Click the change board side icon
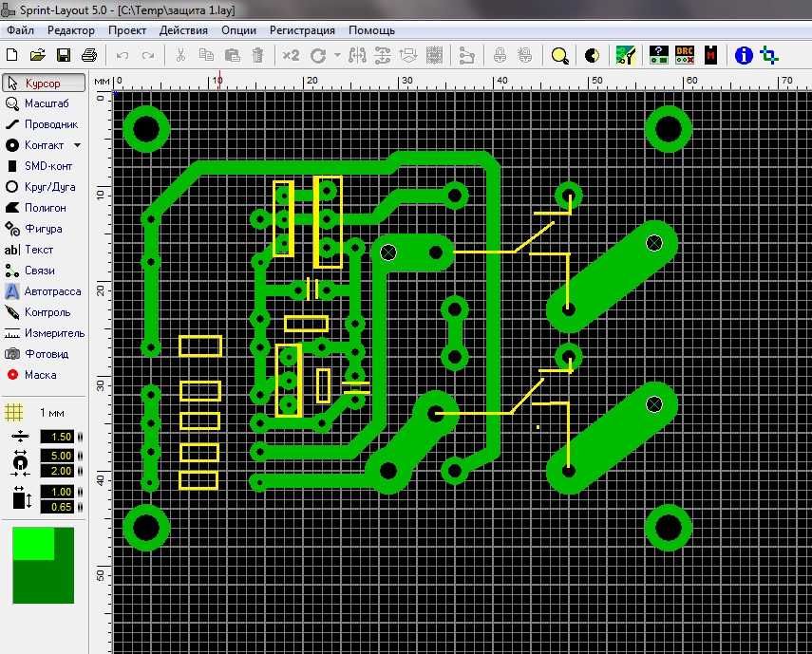 click(408, 55)
